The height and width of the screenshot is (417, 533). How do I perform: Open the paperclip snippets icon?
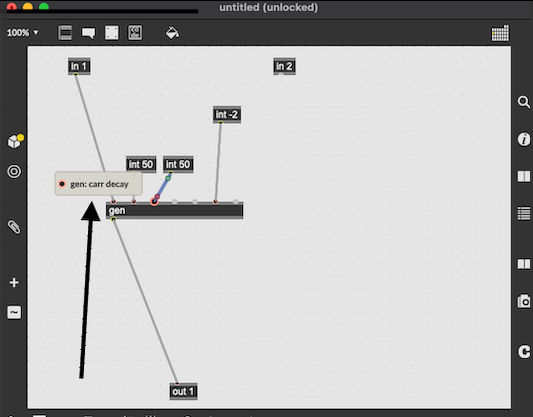14,227
